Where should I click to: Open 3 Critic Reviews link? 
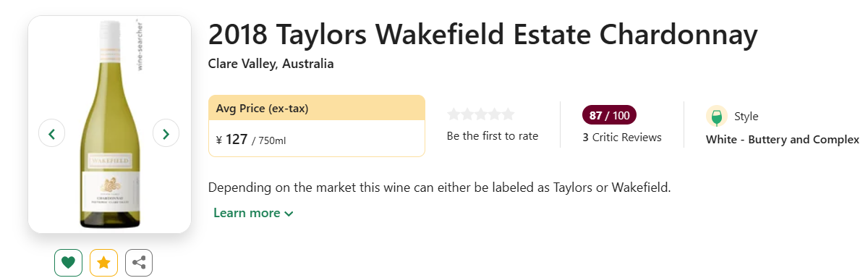(x=622, y=137)
